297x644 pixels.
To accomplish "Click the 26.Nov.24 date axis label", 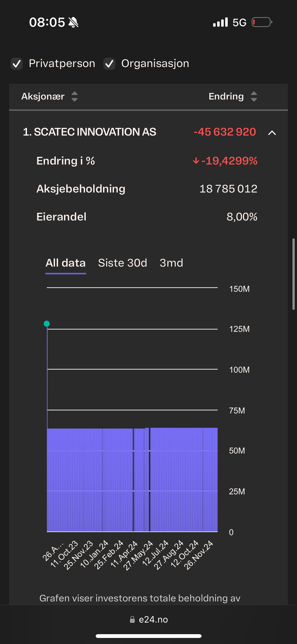I will [199, 555].
